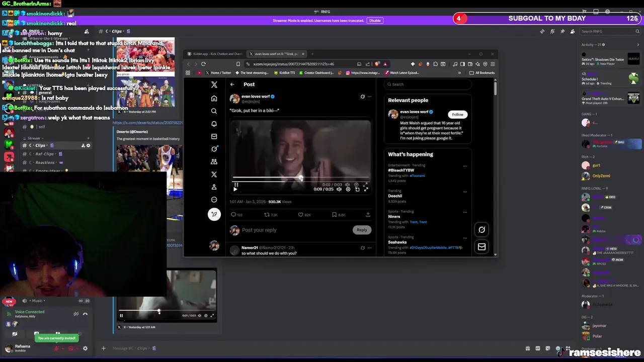The image size is (644, 362).
Task: Open Home in the X sidebar
Action: tap(214, 99)
